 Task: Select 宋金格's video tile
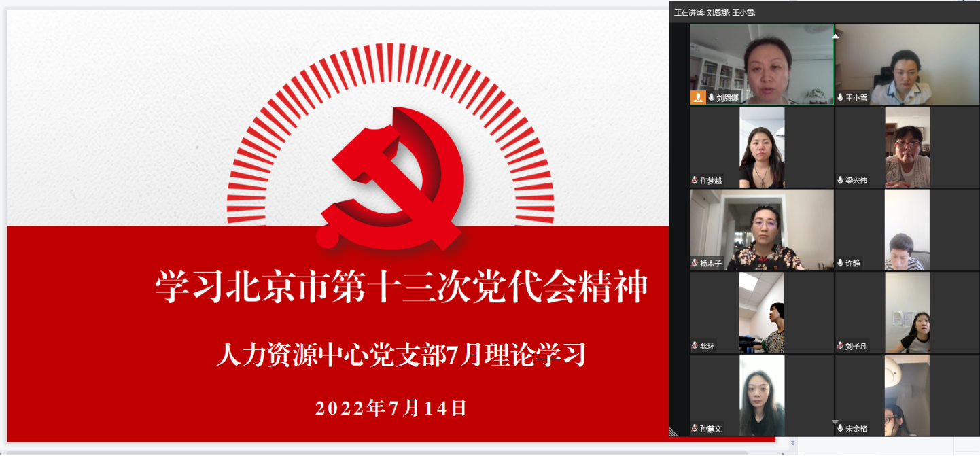point(907,396)
